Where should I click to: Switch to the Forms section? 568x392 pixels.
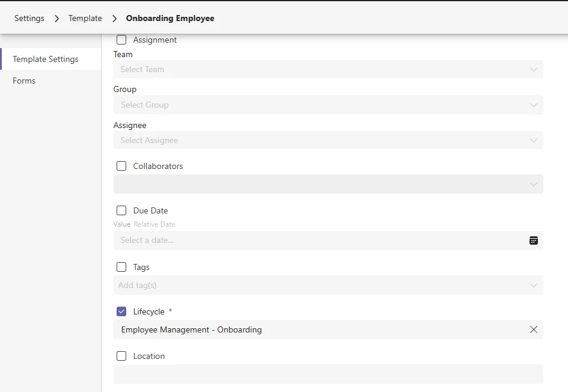50,81
